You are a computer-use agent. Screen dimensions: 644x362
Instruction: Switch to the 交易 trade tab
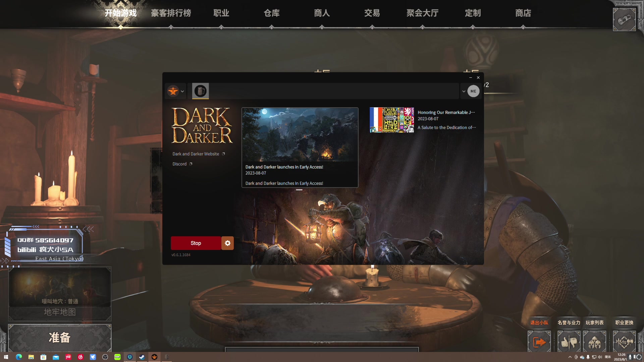click(372, 13)
